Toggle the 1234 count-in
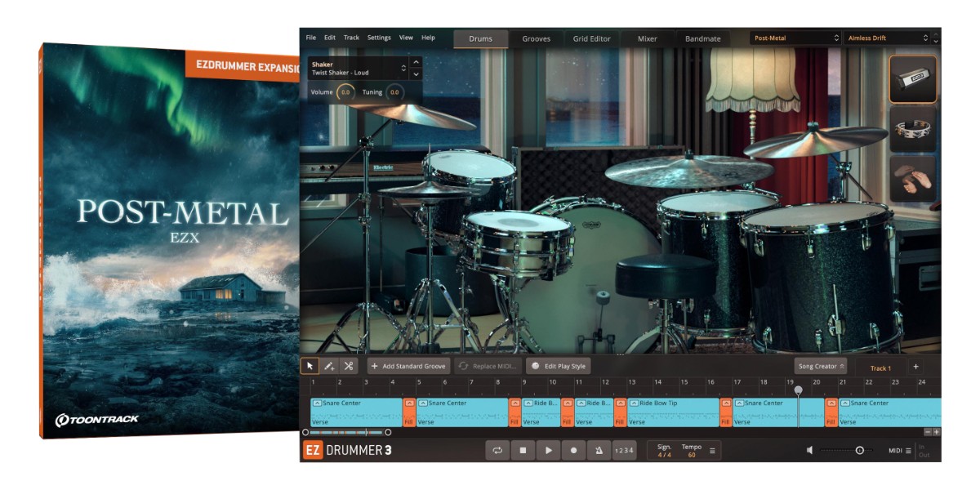Image resolution: width=980 pixels, height=490 pixels. point(624,450)
